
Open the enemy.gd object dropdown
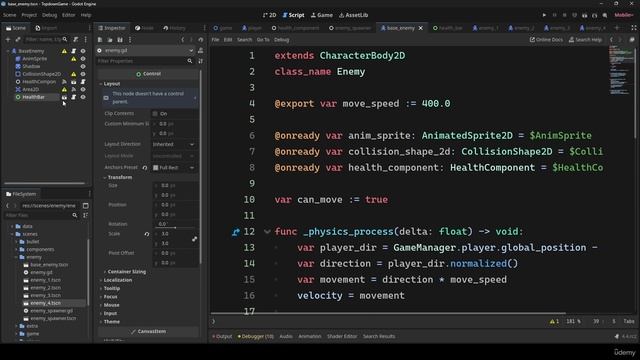coord(146,51)
